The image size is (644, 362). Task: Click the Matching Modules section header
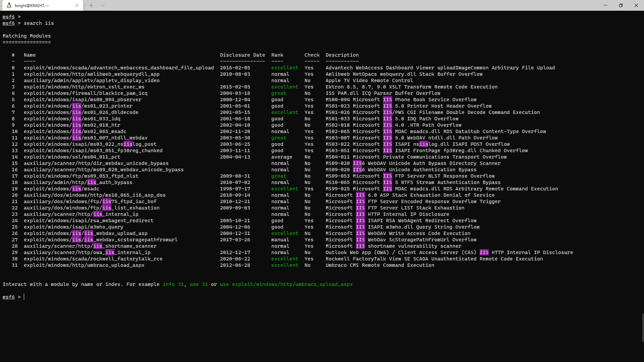click(x=26, y=36)
